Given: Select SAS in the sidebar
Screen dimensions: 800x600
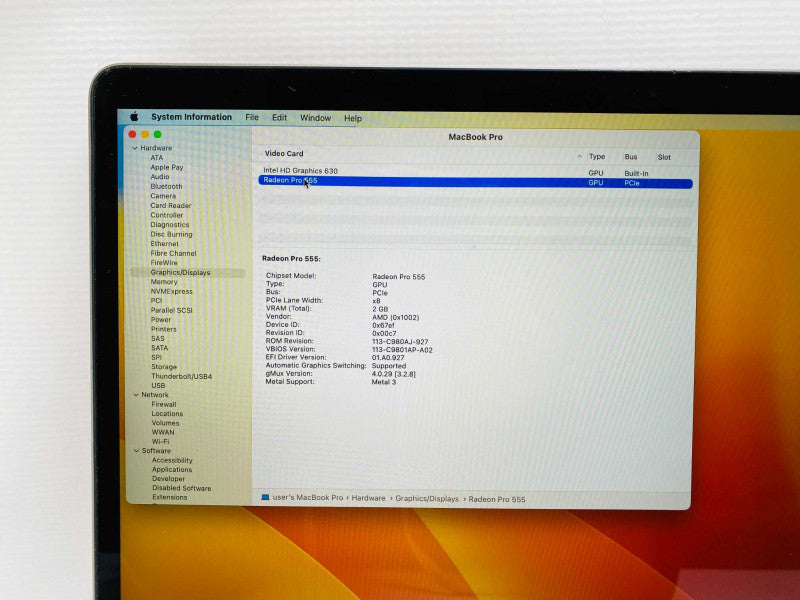Looking at the screenshot, I should pyautogui.click(x=158, y=338).
